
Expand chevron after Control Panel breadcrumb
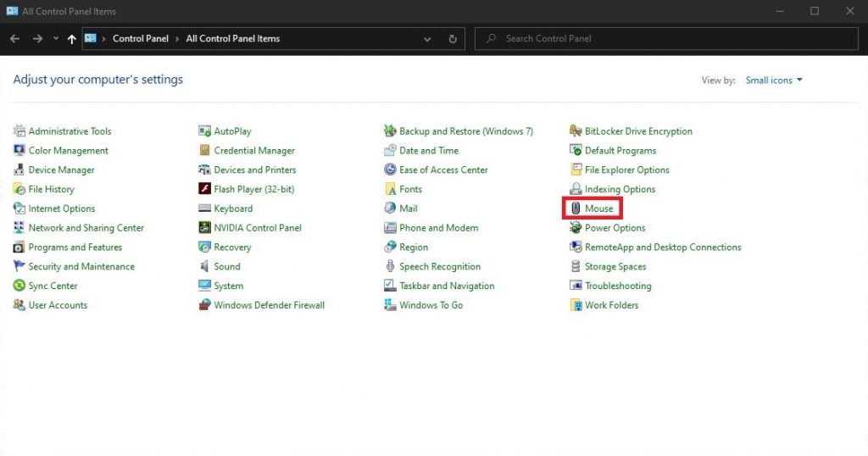(177, 39)
